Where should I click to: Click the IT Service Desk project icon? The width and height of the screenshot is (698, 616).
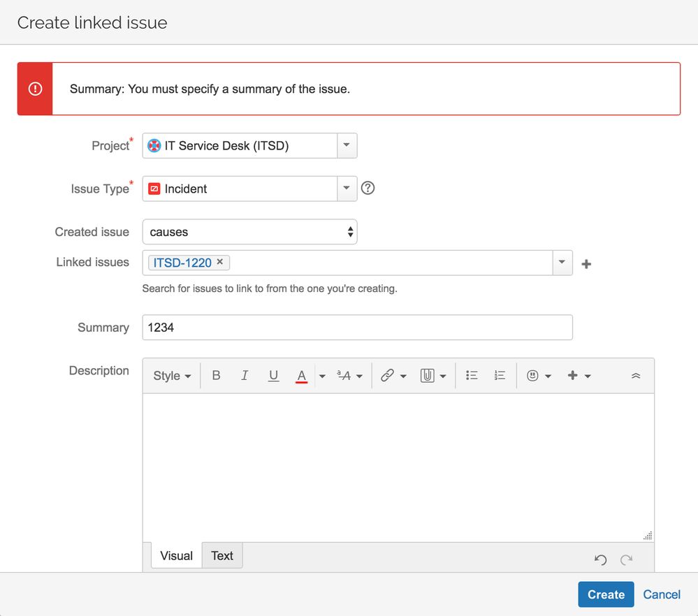[154, 145]
